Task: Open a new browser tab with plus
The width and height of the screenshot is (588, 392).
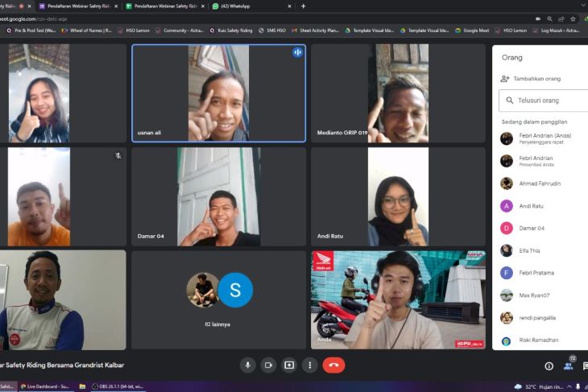Action: [304, 6]
